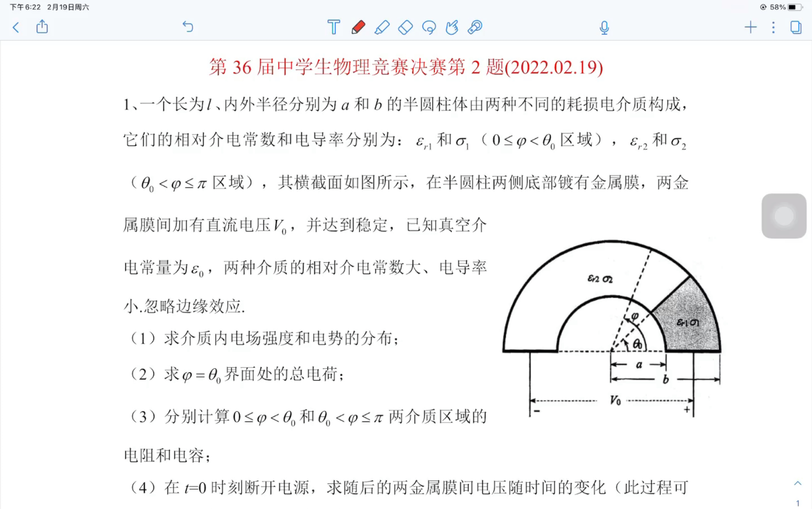Image resolution: width=812 pixels, height=509 pixels.
Task: Open the share sheet
Action: pos(42,27)
